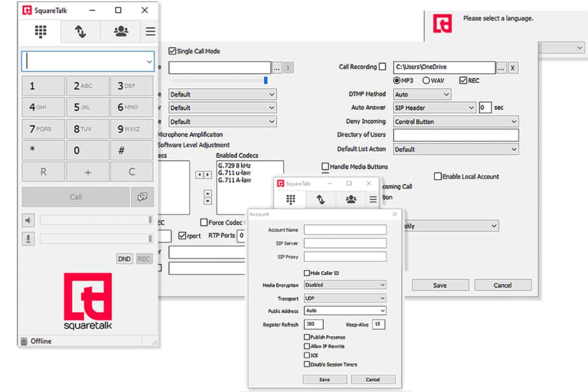The height and width of the screenshot is (392, 588).
Task: Expand the number entry dropdown arrow on dialer
Action: coord(149,62)
